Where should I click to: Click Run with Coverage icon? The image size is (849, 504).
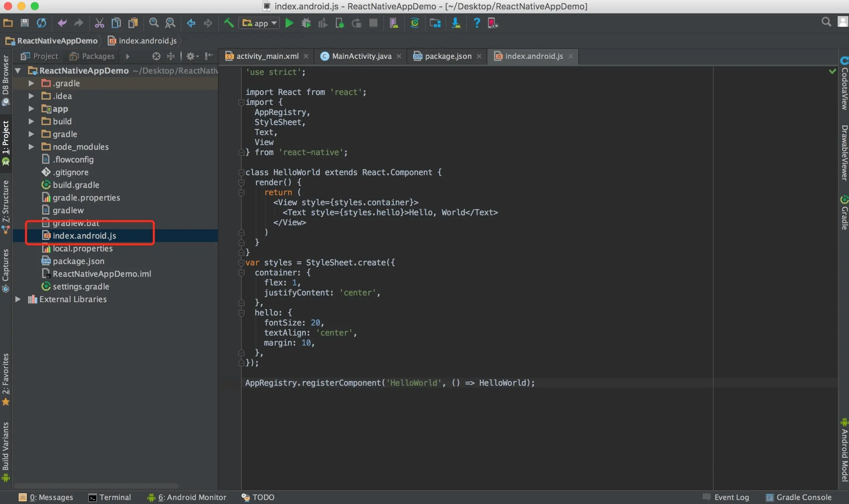tap(323, 23)
